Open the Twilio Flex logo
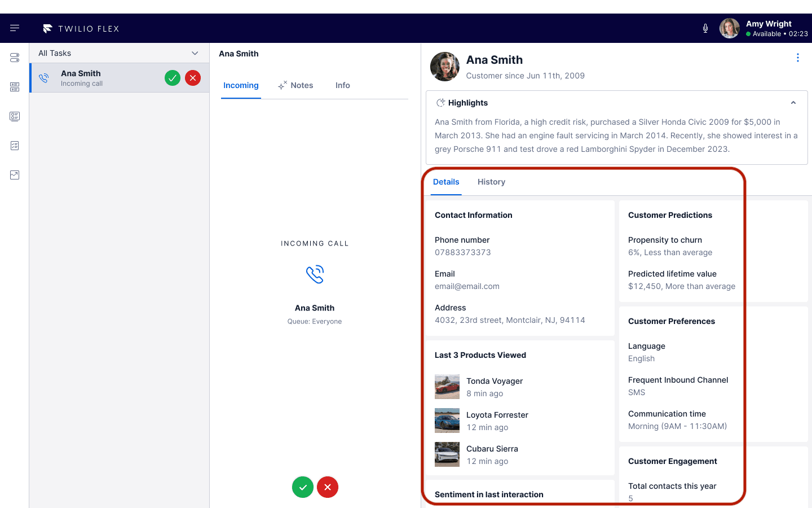Screen dimensions: 812x508 tap(81, 28)
